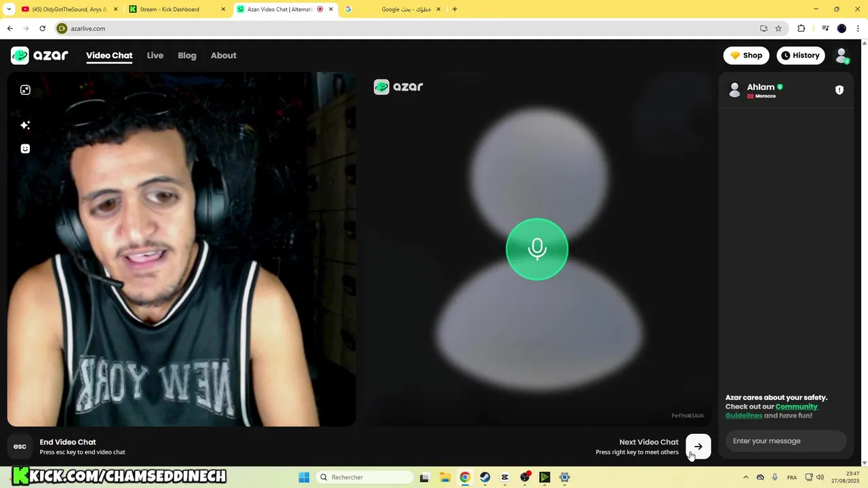Image resolution: width=868 pixels, height=488 pixels.
Task: Toggle the green microphone button
Action: (x=537, y=249)
